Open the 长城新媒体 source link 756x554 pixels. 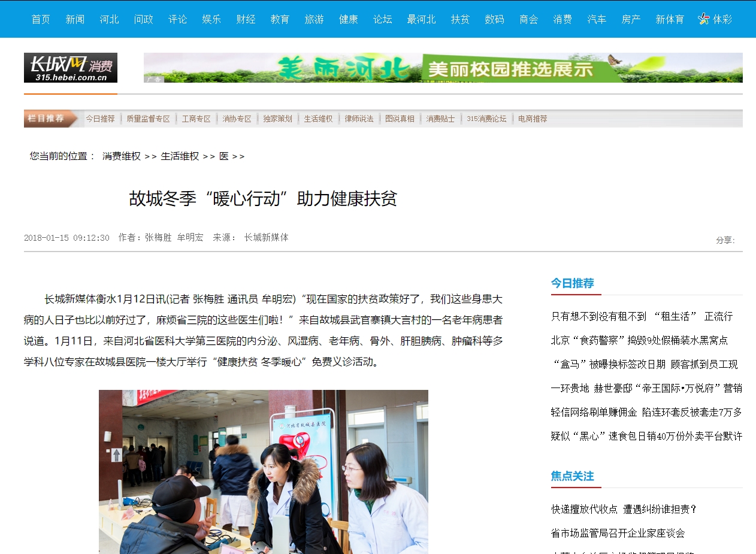coord(266,238)
